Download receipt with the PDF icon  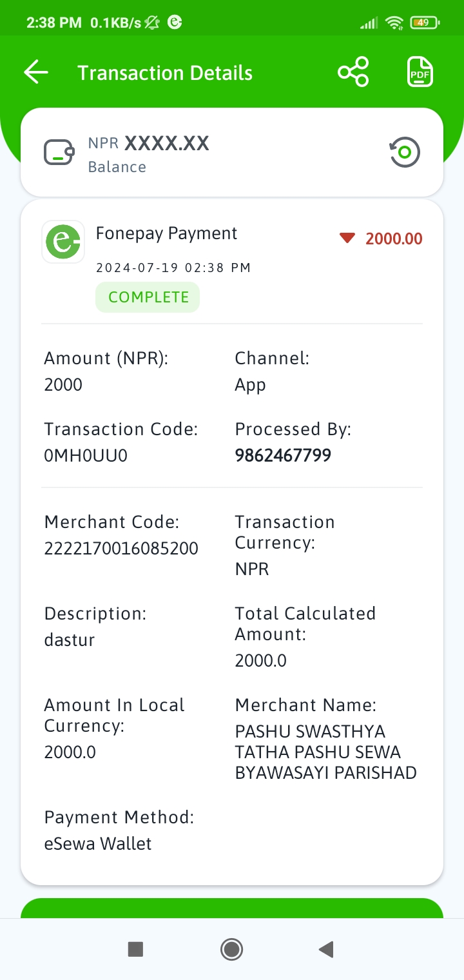[x=420, y=72]
